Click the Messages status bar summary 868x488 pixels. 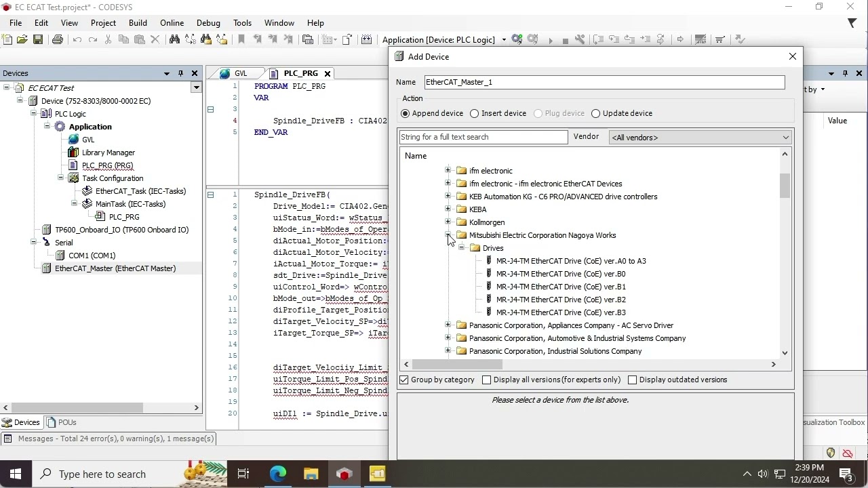[108, 439]
